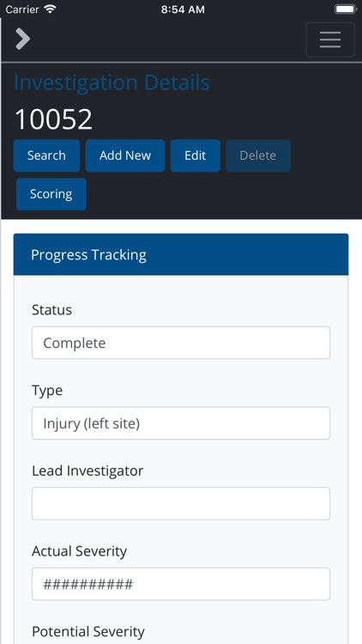Click the Add New button
Viewport: 362px width, 644px height.
pos(125,155)
